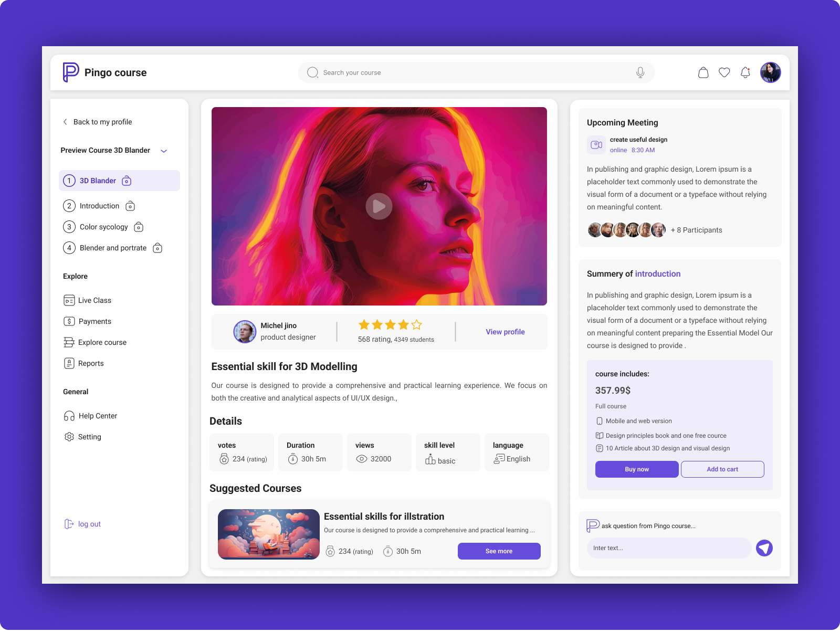This screenshot has width=840, height=632.
Task: Open Reports from the sidebar
Action: (x=69, y=363)
